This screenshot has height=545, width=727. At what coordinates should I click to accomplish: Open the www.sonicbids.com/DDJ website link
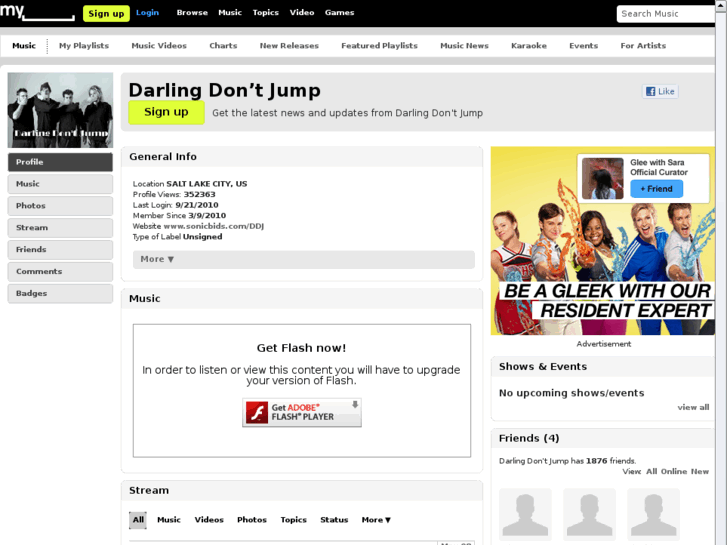[214, 226]
